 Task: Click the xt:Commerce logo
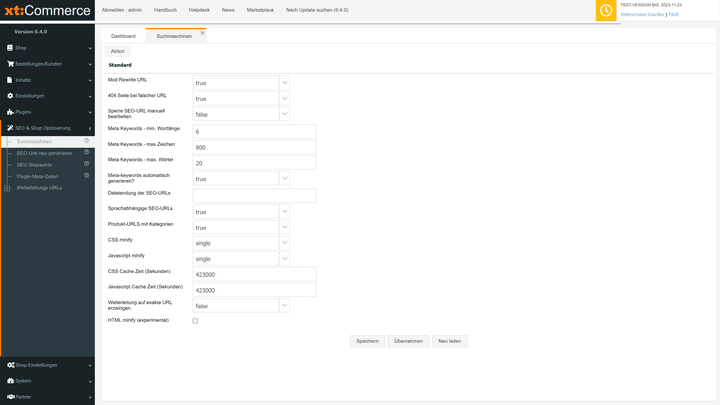coord(47,10)
